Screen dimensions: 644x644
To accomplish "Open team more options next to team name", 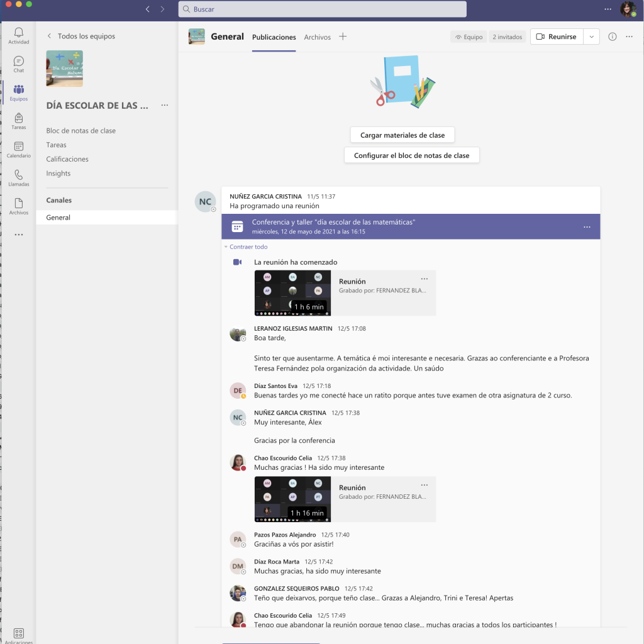I will tap(164, 106).
